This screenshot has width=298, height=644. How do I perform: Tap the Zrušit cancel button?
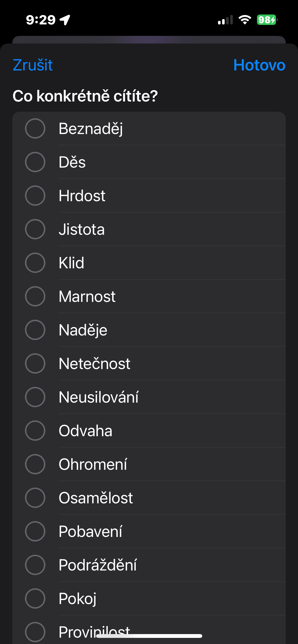pos(33,65)
